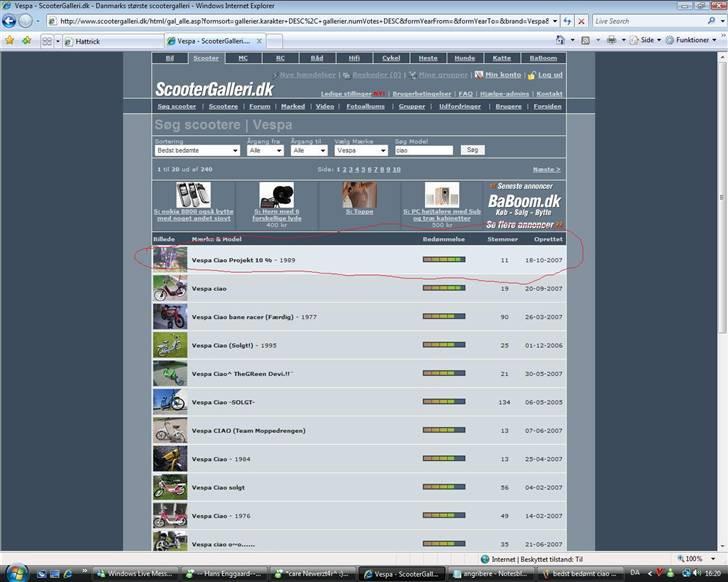
Task: Open the Marked navigation link
Action: point(293,106)
